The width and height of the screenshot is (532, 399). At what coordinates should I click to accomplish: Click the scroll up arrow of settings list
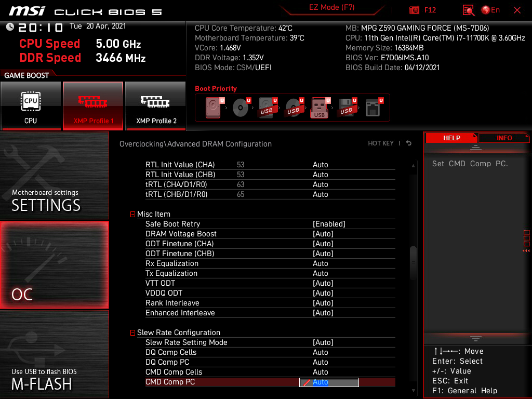tap(413, 166)
